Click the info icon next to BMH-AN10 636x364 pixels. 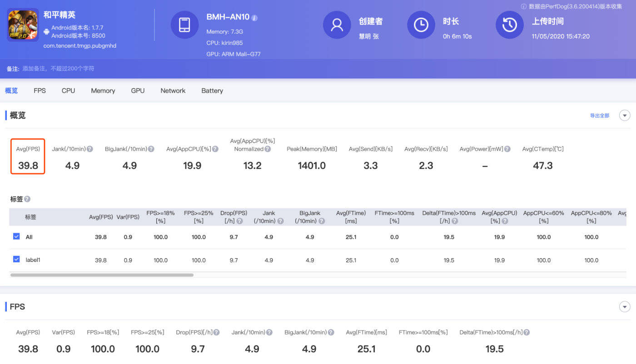(x=254, y=18)
